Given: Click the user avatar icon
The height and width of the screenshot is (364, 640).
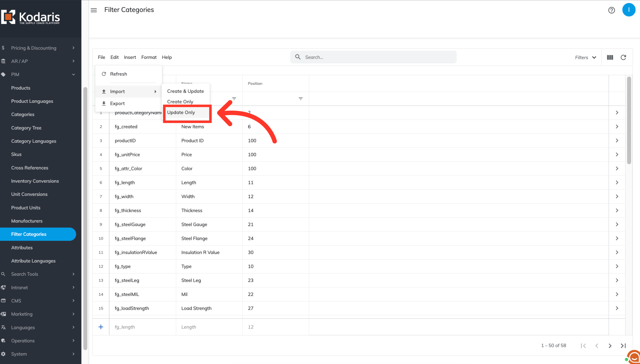Looking at the screenshot, I should 628,10.
